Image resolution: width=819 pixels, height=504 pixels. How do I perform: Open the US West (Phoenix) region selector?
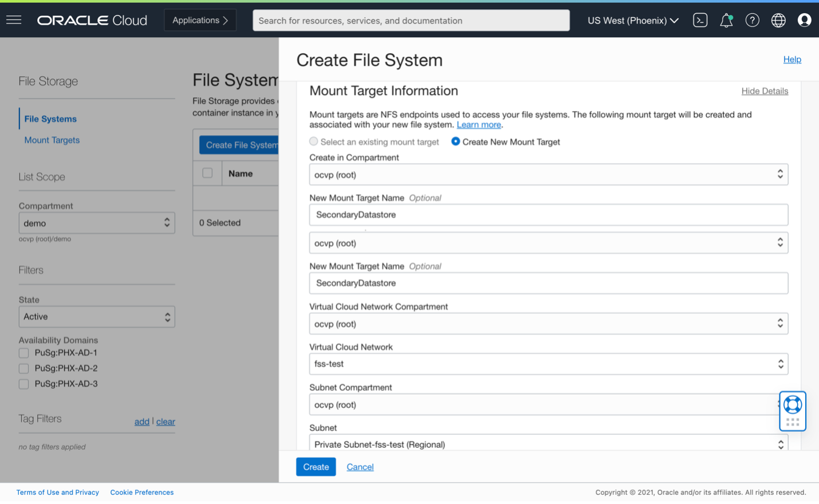point(632,20)
